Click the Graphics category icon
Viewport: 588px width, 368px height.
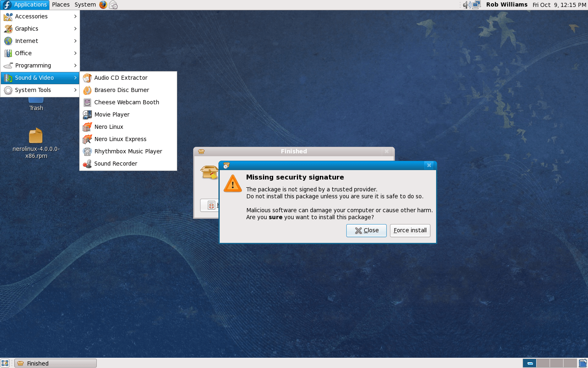coord(8,29)
